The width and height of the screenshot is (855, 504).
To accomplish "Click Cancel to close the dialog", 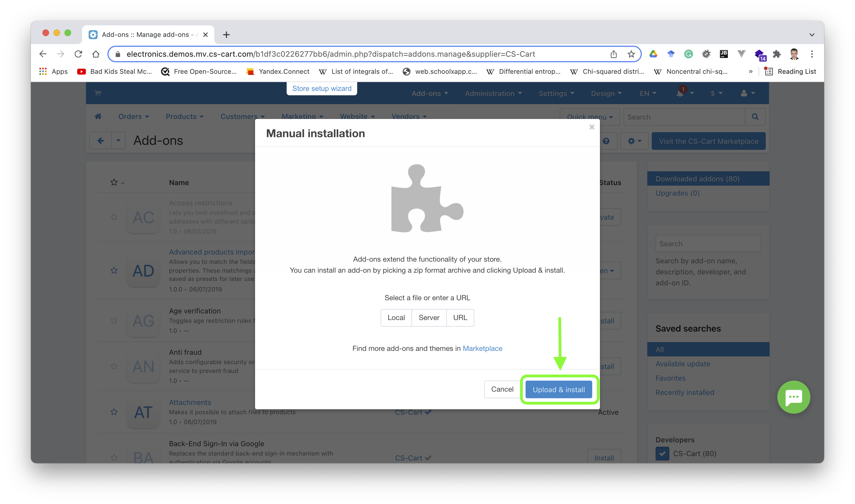I will [502, 389].
